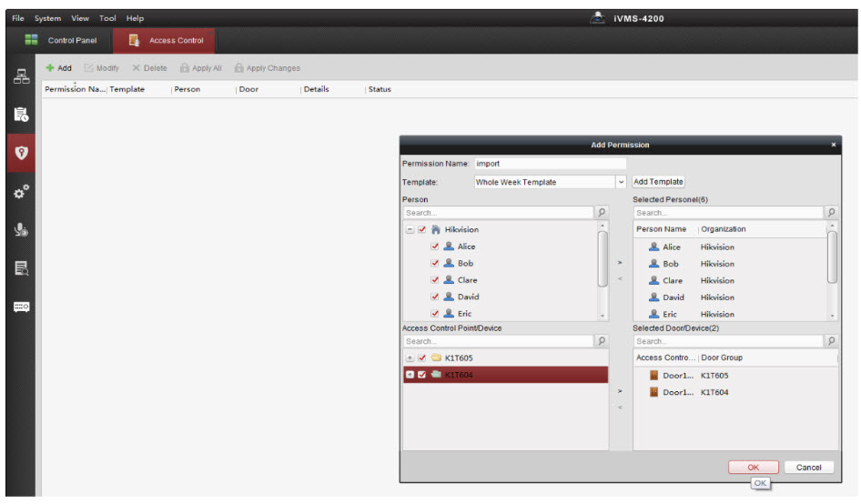Open the gear settings sidebar icon
This screenshot has height=504, width=861.
21,192
